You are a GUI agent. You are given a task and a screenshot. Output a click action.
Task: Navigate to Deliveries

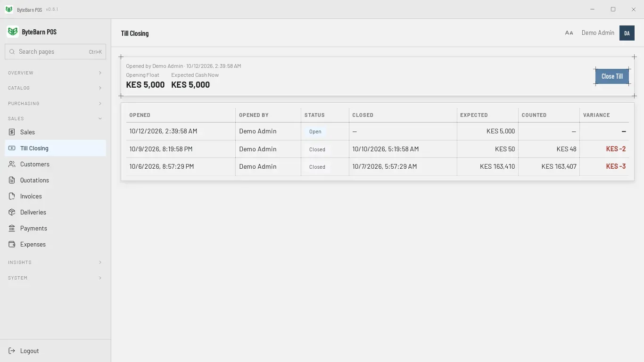pyautogui.click(x=55, y=212)
